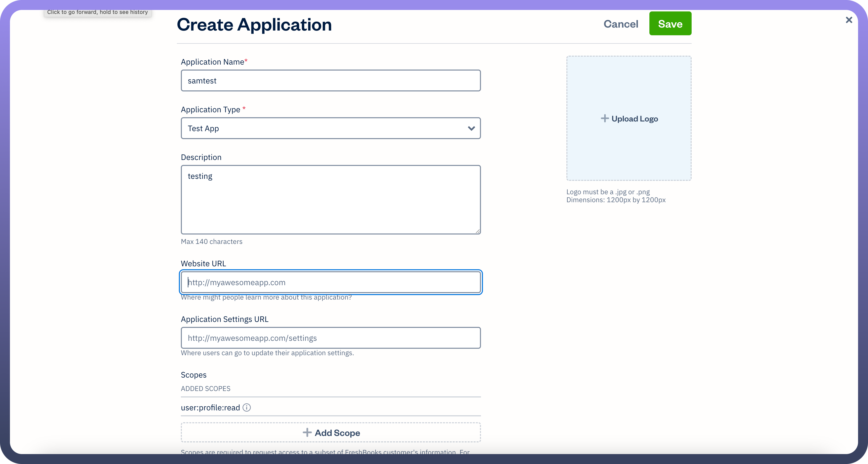Click the plus icon next to Upload Logo

click(604, 119)
